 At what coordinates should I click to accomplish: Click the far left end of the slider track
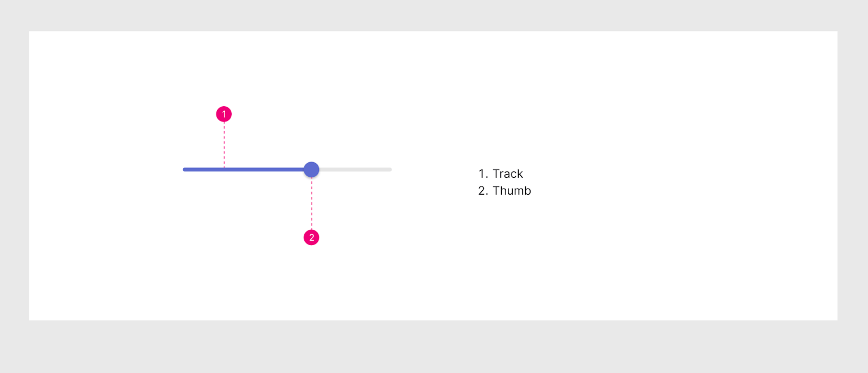point(184,170)
